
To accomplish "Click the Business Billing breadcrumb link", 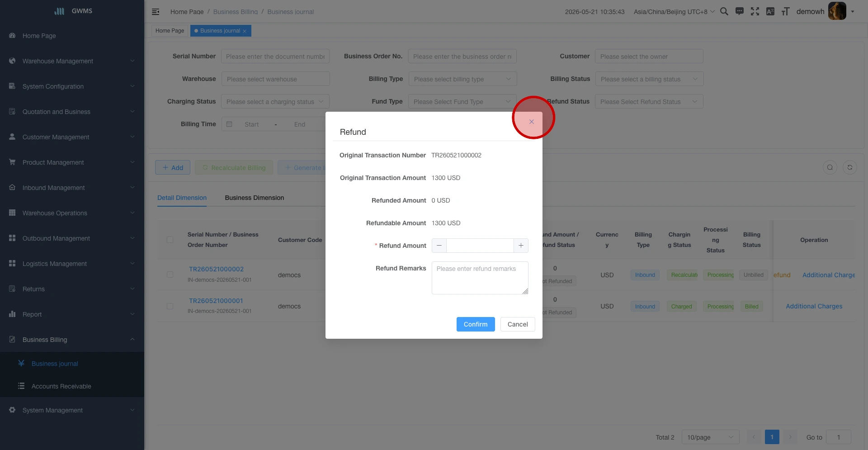I will (x=235, y=12).
